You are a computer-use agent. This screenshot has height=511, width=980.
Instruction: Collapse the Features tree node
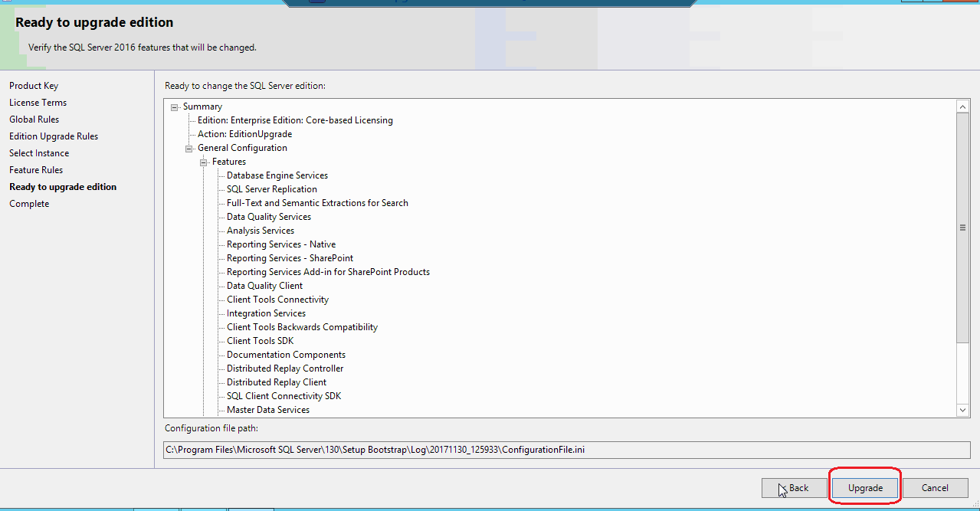pyautogui.click(x=203, y=161)
